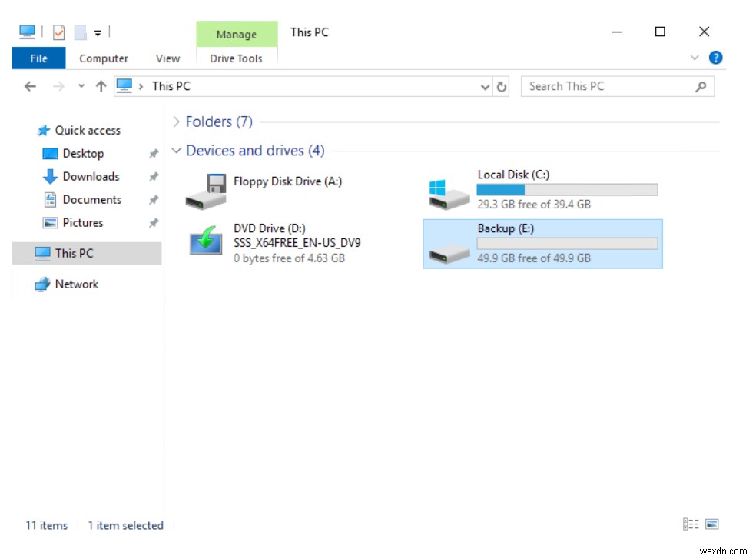Open the File menu
The image size is (756, 559).
pyautogui.click(x=38, y=58)
